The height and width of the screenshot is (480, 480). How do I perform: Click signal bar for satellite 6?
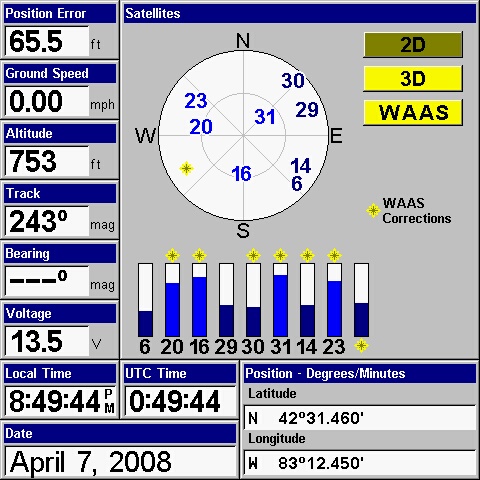[145, 300]
